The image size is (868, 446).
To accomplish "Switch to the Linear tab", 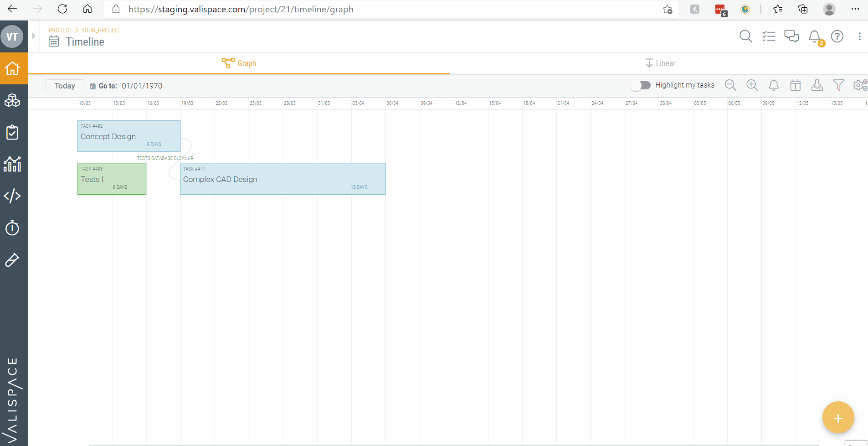I will [x=660, y=63].
